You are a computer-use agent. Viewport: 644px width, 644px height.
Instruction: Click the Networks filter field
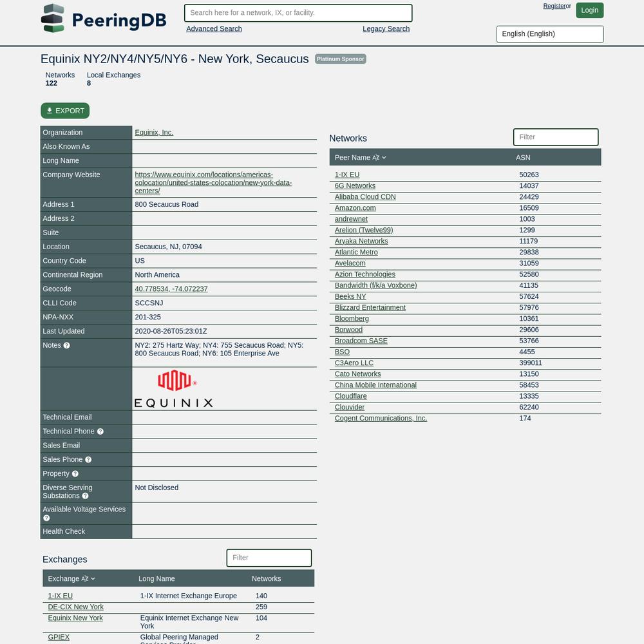point(556,137)
